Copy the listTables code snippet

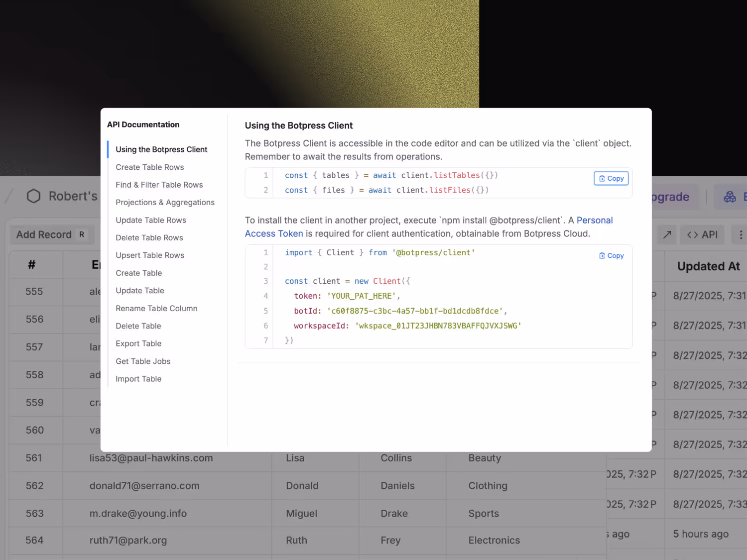click(x=611, y=178)
